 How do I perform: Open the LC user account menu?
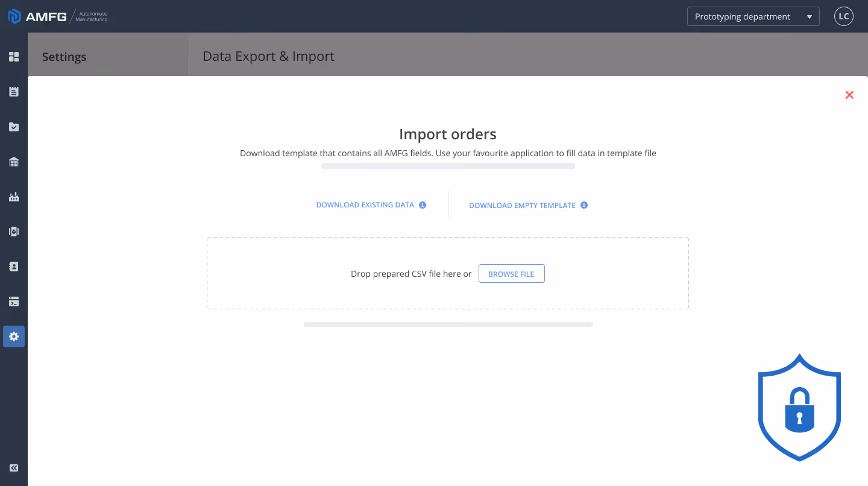pos(843,16)
